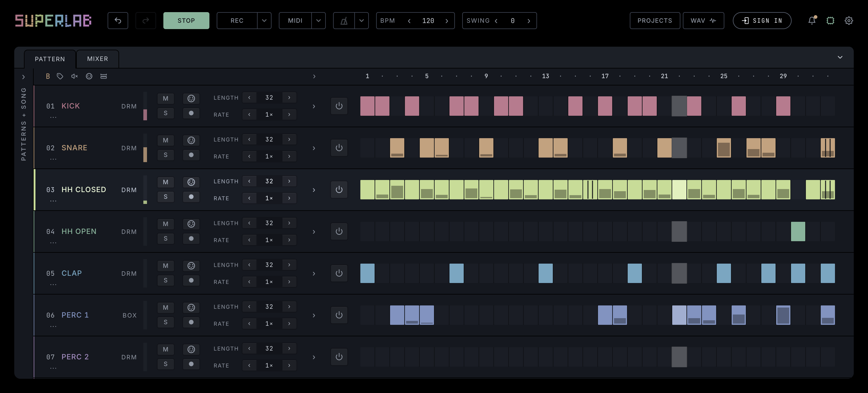Viewport: 868px width, 393px height.
Task: Decrease the SWING value
Action: tap(496, 21)
